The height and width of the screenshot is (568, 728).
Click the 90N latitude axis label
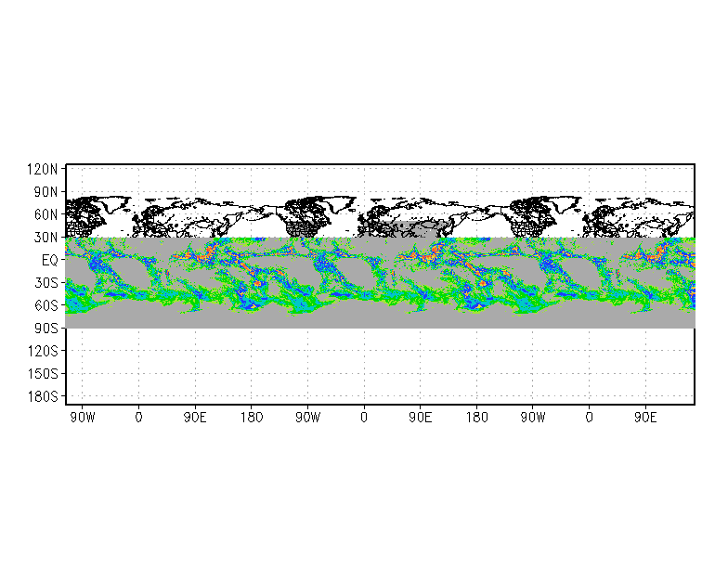point(45,192)
